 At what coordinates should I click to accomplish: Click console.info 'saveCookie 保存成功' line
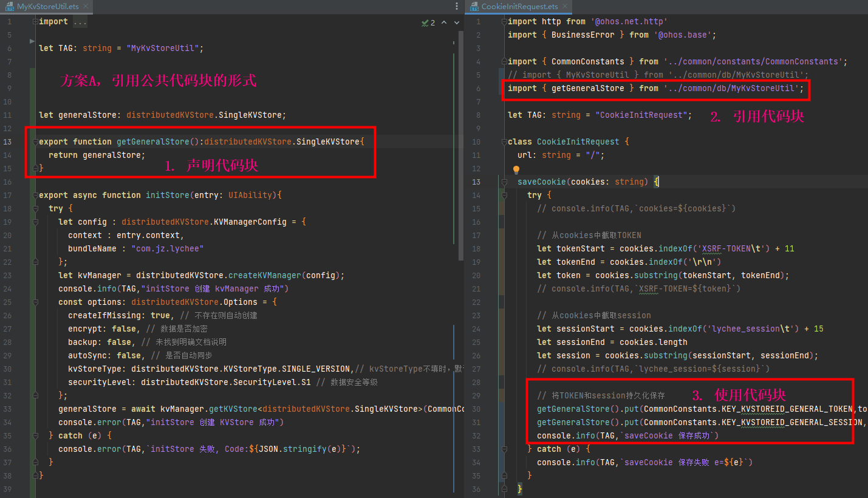click(x=627, y=435)
